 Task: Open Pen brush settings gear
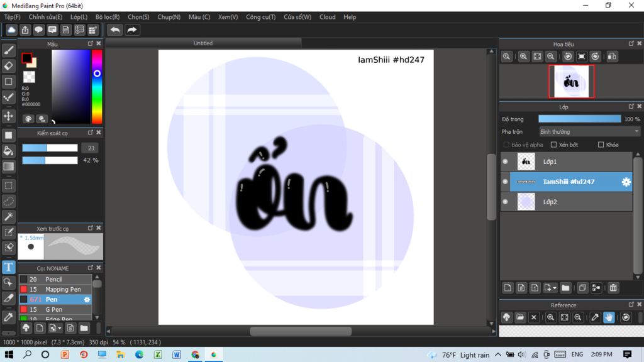pos(87,300)
